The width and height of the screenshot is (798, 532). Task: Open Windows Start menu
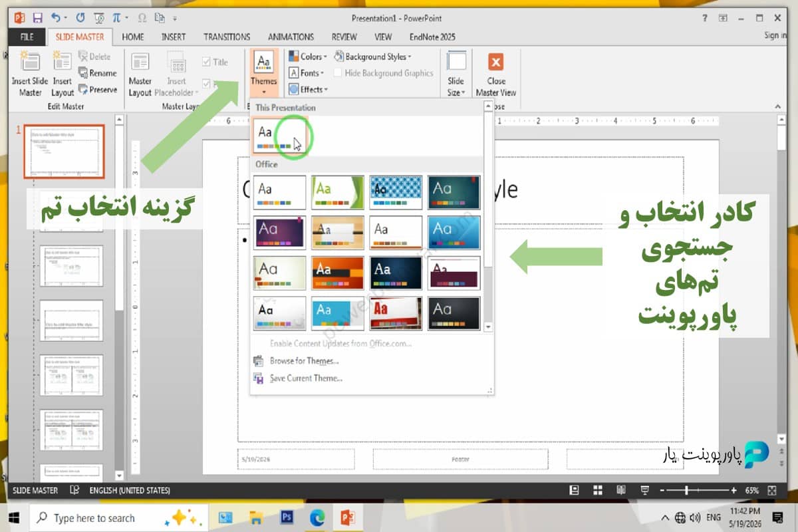click(14, 517)
